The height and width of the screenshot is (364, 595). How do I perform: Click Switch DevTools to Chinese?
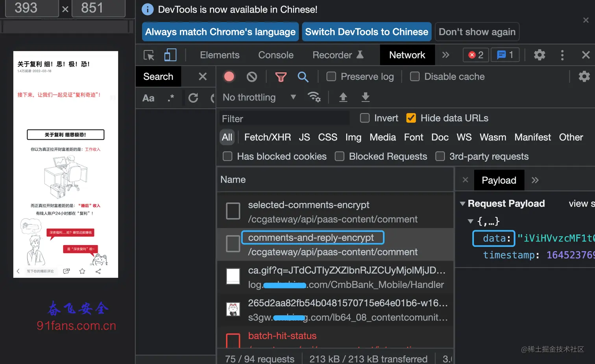tap(367, 32)
